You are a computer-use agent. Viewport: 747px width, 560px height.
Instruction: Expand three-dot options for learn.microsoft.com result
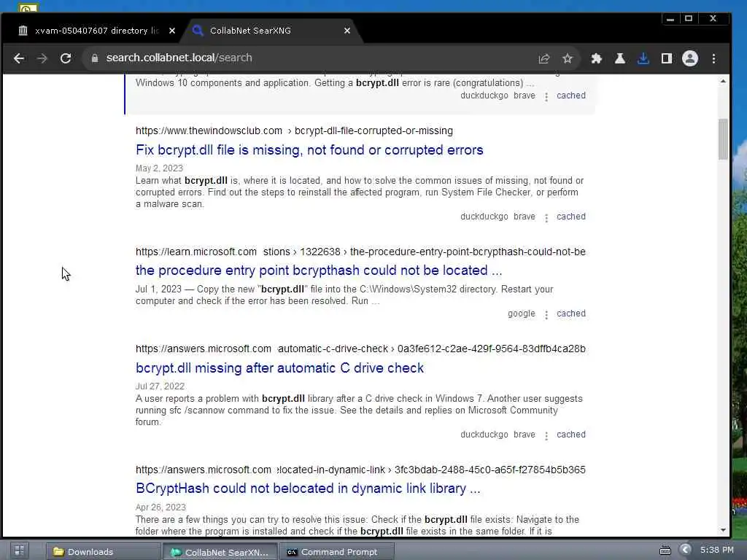click(x=546, y=315)
